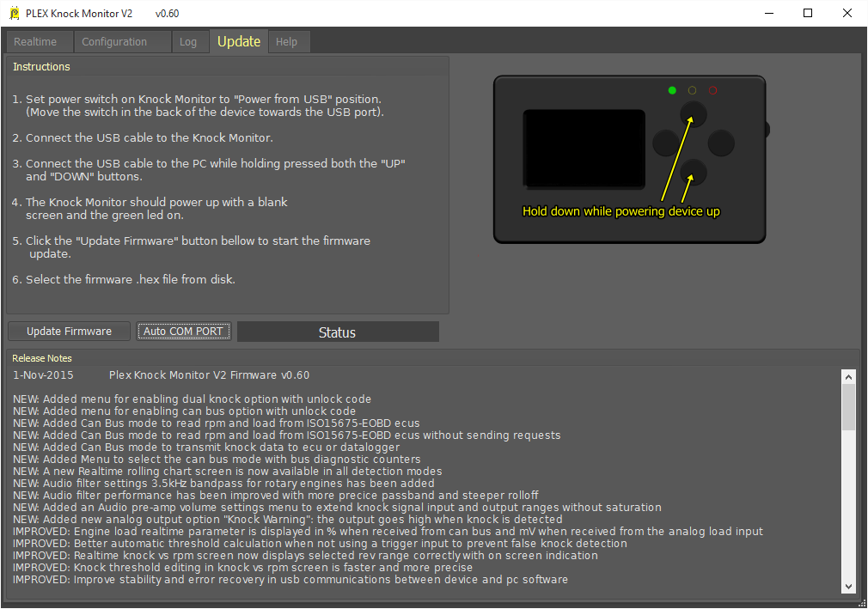Image resolution: width=868 pixels, height=609 pixels.
Task: Click release notes scrollbar down arrow
Action: tap(848, 587)
